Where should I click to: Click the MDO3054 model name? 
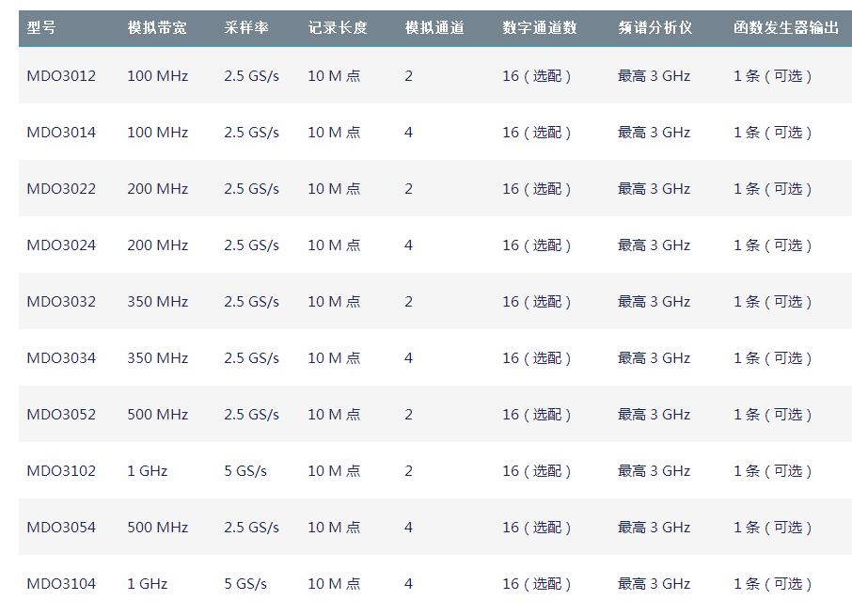pos(61,528)
